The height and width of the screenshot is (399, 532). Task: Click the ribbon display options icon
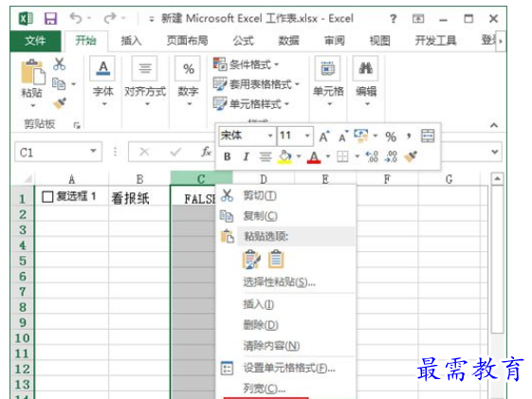(x=418, y=18)
